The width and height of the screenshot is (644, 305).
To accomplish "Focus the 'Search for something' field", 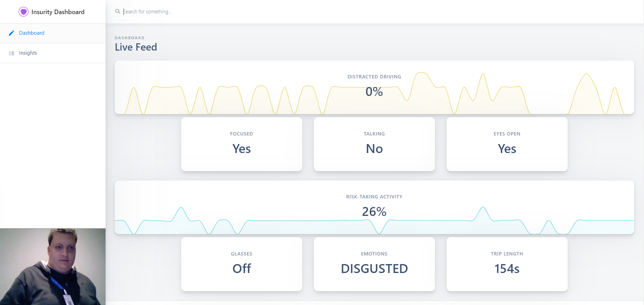I will pos(206,12).
